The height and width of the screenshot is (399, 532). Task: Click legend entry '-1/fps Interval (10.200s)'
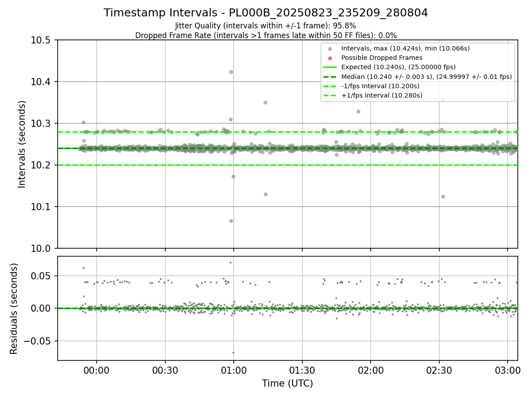381,86
